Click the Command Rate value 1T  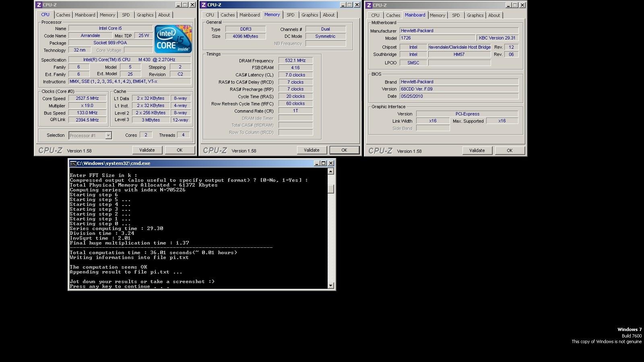(295, 111)
